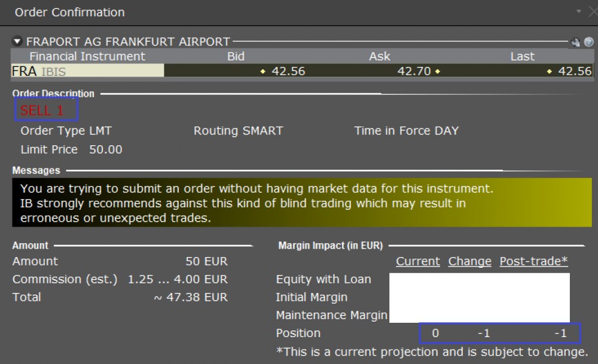This screenshot has height=364, width=598.
Task: Click the SELL 1 order description
Action: (x=42, y=111)
